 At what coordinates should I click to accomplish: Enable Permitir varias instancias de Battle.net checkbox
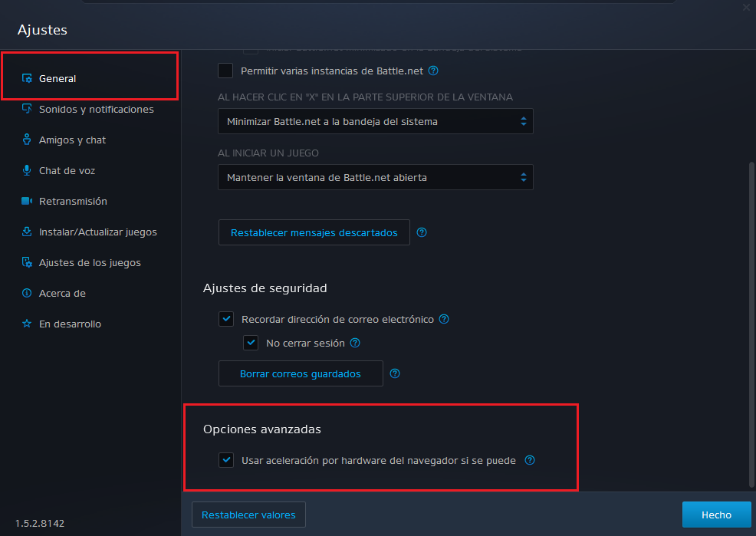tap(225, 71)
